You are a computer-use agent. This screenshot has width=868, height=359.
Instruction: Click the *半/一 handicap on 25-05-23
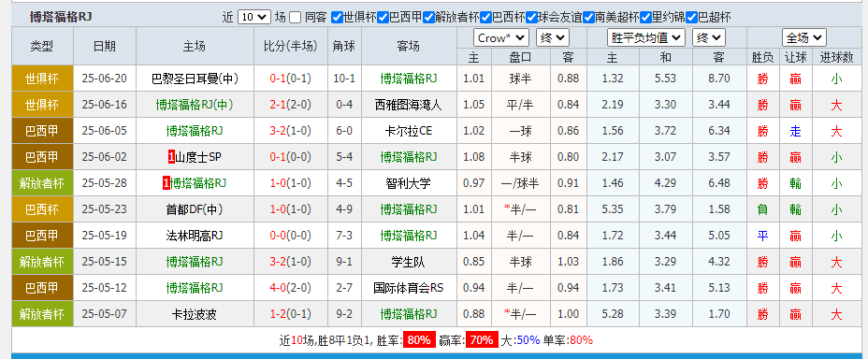[520, 209]
